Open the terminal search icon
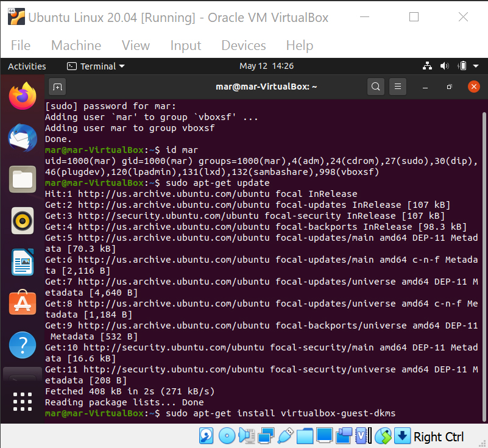Screen dimensions: 488x448 (377, 87)
